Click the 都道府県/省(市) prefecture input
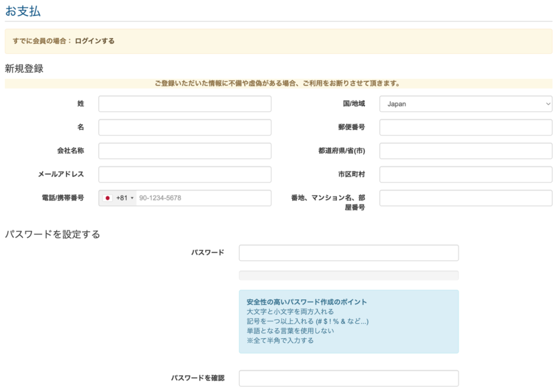The image size is (555, 392). [x=466, y=151]
